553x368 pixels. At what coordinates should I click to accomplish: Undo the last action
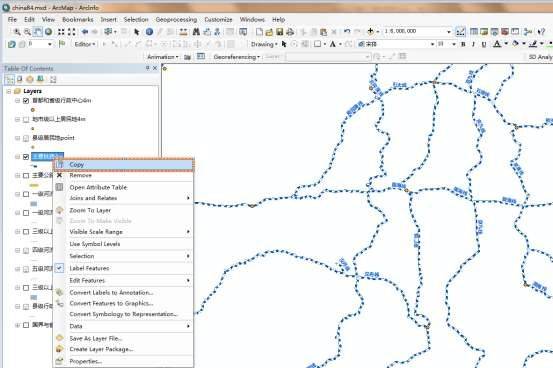[x=347, y=32]
